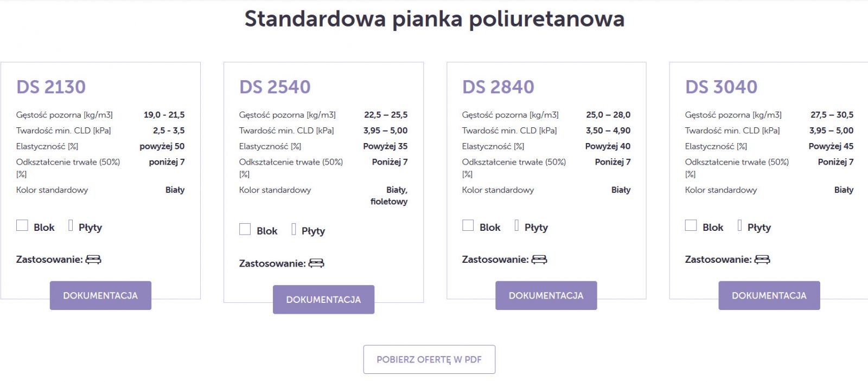Click the bed icon in DS 2130 card

tap(93, 260)
